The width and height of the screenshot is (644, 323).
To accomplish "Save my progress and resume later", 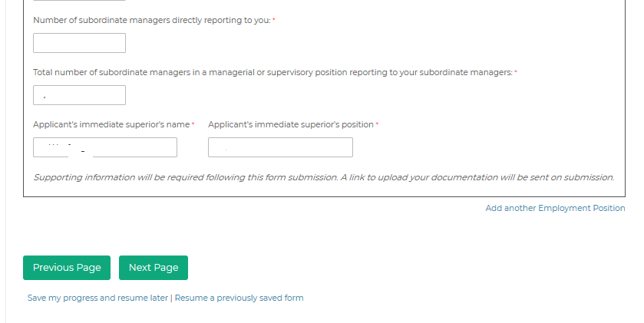I will coord(97,298).
